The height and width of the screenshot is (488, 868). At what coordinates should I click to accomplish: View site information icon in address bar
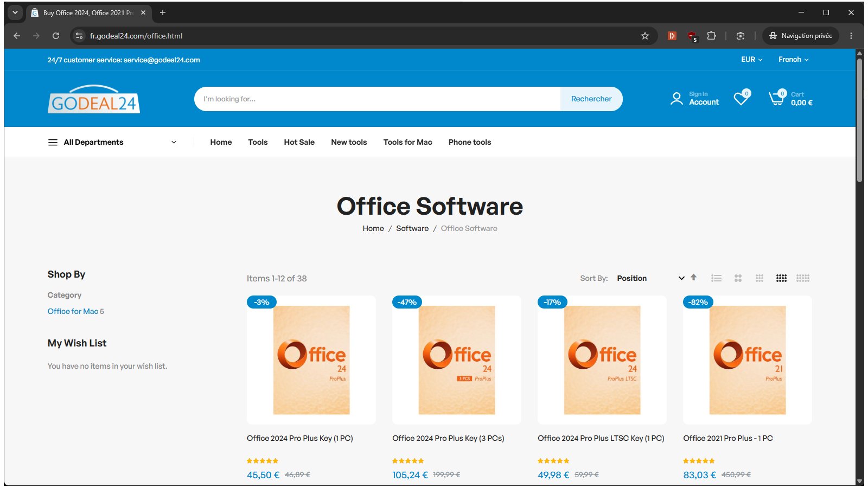tap(79, 36)
